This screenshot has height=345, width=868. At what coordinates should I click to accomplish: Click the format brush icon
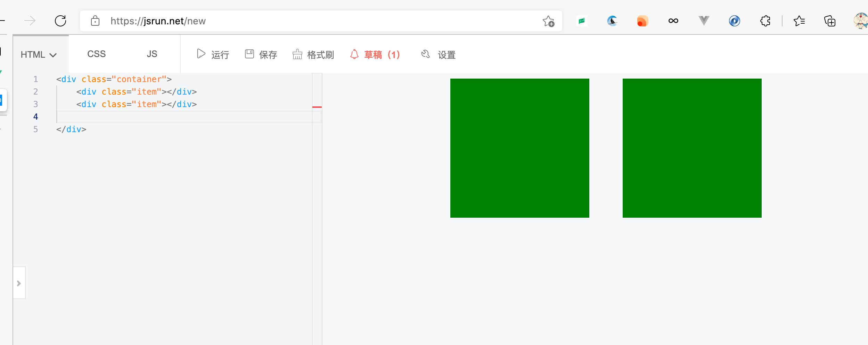[297, 54]
